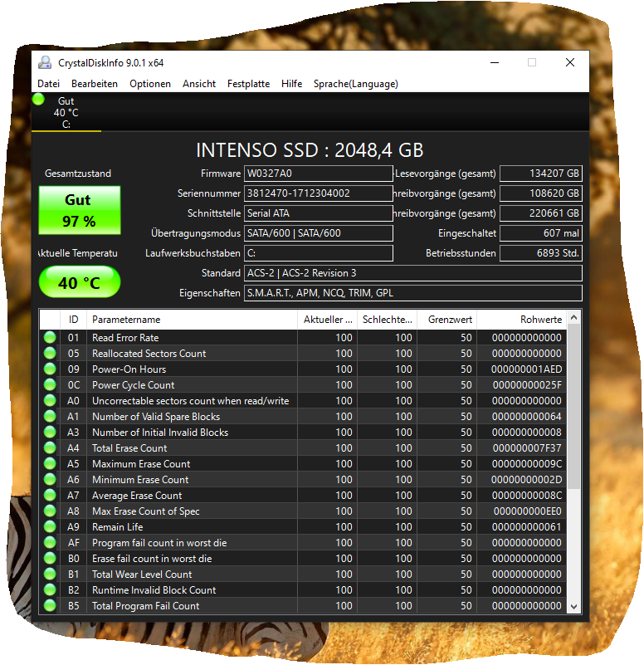The width and height of the screenshot is (644, 665).
Task: Open the Datei menu
Action: point(48,84)
